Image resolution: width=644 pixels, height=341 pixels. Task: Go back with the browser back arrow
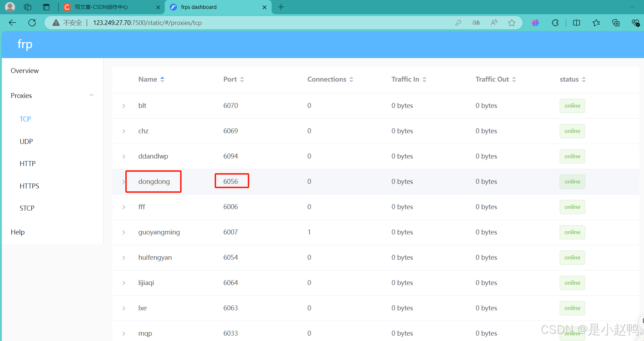(x=12, y=23)
